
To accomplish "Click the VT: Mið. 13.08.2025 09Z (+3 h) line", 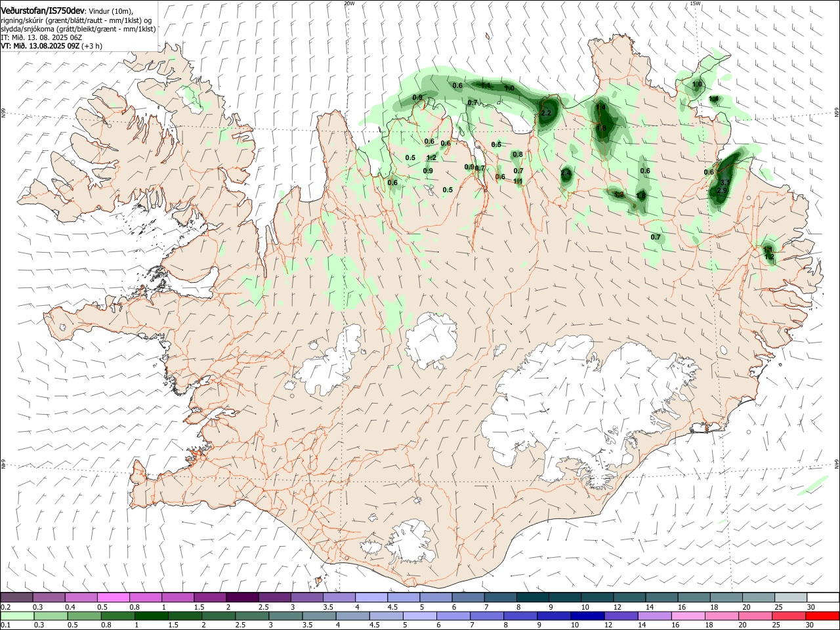I will (51, 46).
